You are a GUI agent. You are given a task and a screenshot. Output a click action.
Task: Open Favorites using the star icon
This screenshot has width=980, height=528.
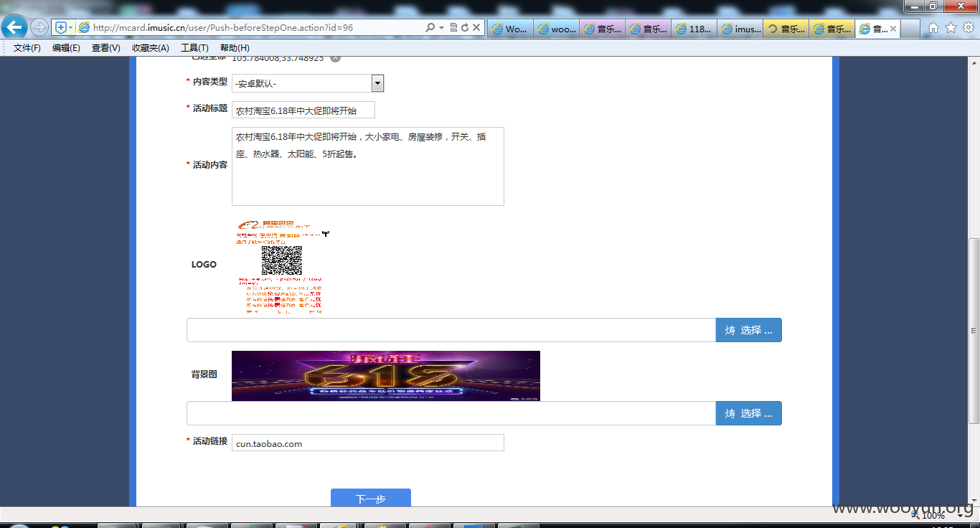tap(951, 28)
